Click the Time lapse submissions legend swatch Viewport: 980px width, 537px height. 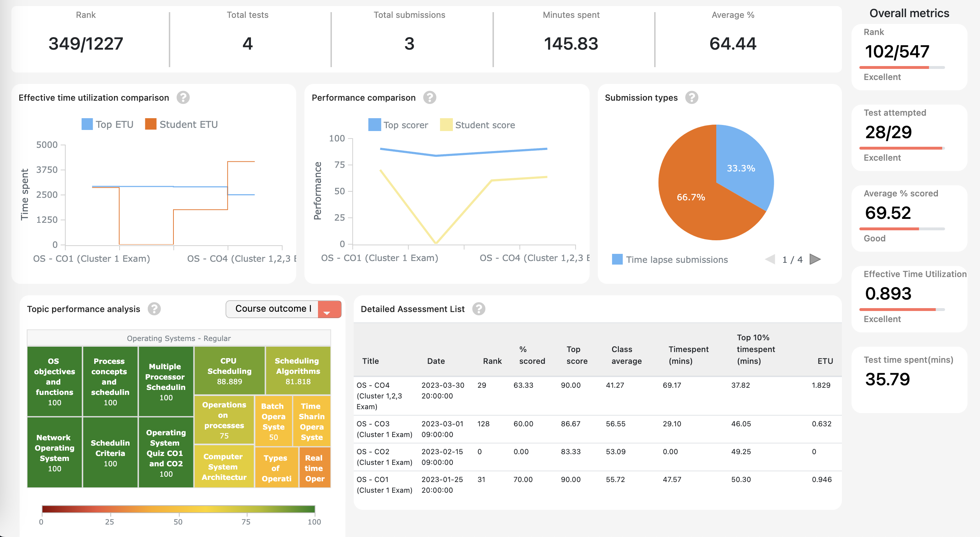coord(617,259)
